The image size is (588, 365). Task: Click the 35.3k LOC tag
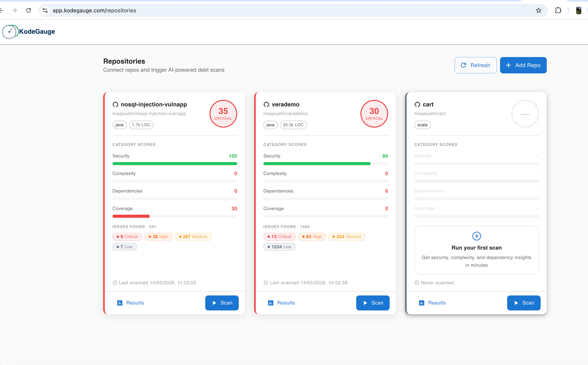coord(293,125)
